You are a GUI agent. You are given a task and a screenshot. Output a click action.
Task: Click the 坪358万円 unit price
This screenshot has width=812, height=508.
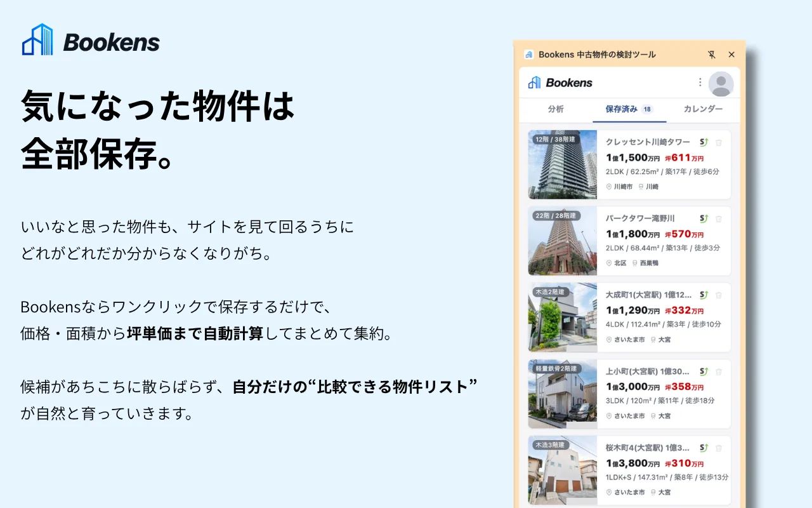[x=684, y=387]
